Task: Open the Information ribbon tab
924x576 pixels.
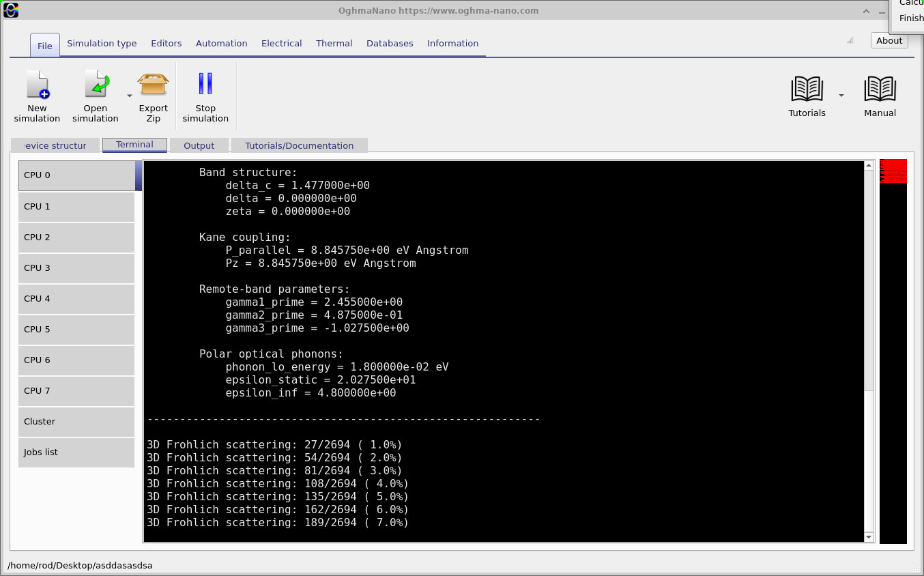Action: [453, 43]
